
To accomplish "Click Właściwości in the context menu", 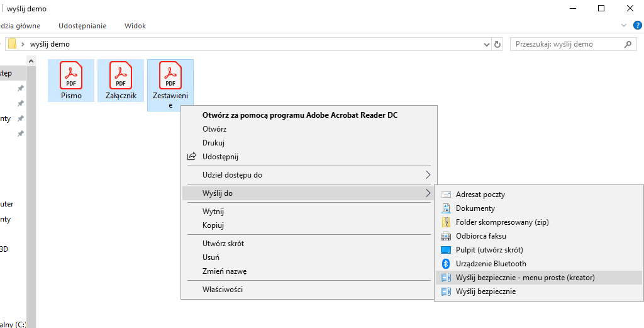I will pos(222,290).
